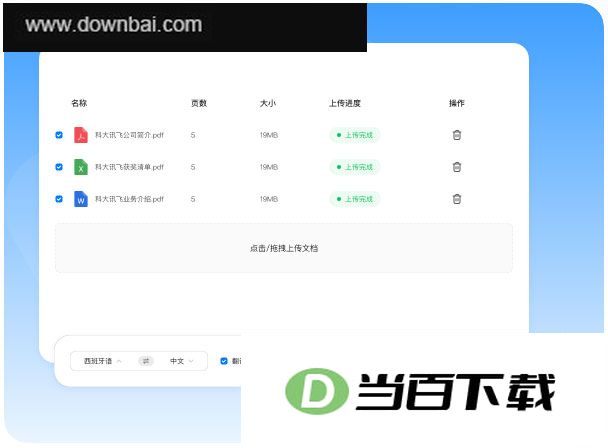Click 上传完成 status of 科大讯飞公司简介.pdf
This screenshot has width=608, height=448.
354,135
